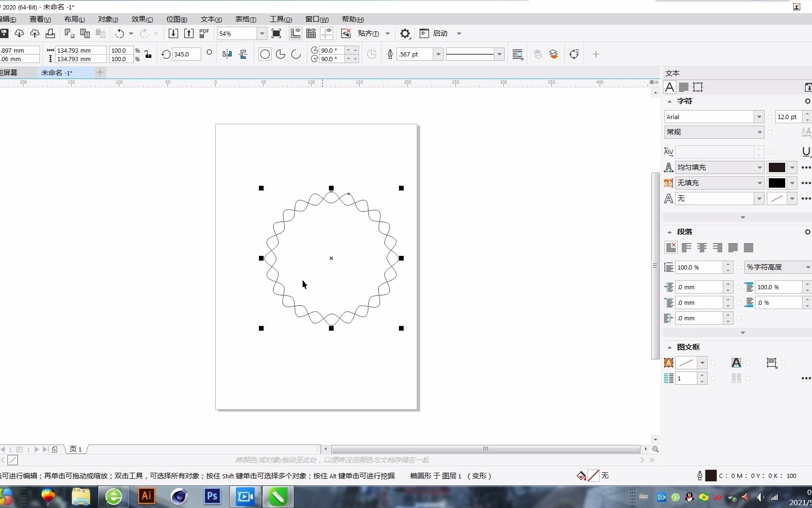Viewport: 812px width, 508px height.
Task: Open the 常规 font style dropdown
Action: click(759, 132)
